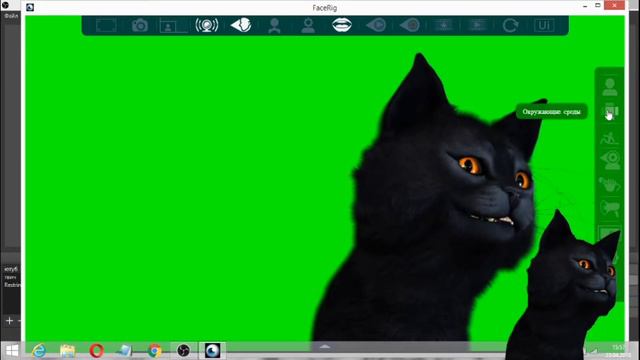Viewport: 640px width, 360px height.
Task: Expand panel with the bottom center up-arrow
Action: point(325,347)
